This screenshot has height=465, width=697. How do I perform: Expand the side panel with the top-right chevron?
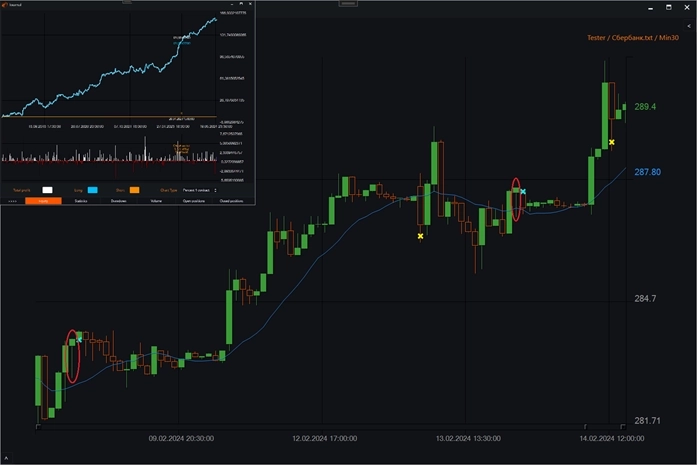tap(689, 26)
